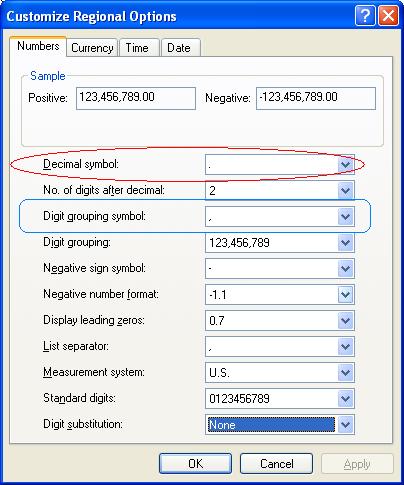Image resolution: width=404 pixels, height=485 pixels.
Task: Click the Standard digits label
Action: pos(79,398)
